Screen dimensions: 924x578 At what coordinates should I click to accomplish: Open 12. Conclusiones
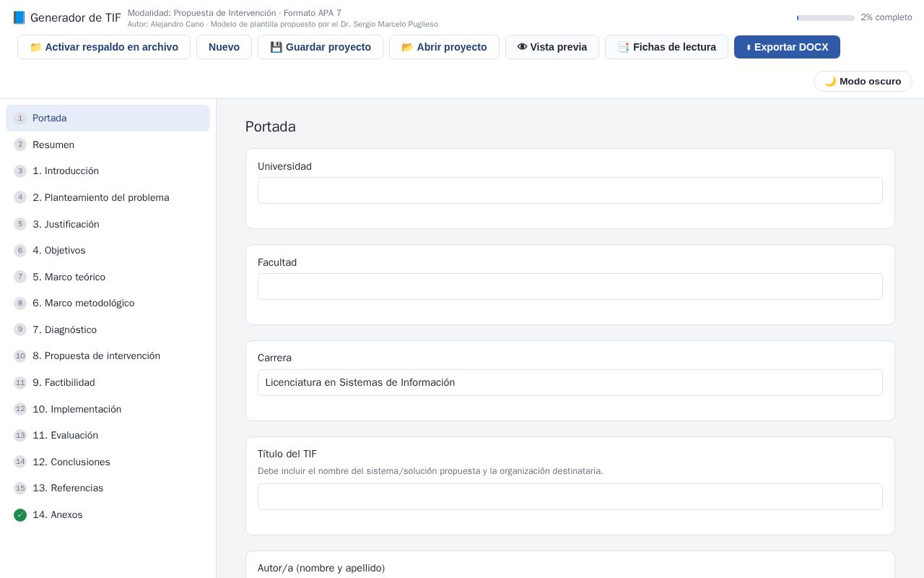[x=108, y=462]
